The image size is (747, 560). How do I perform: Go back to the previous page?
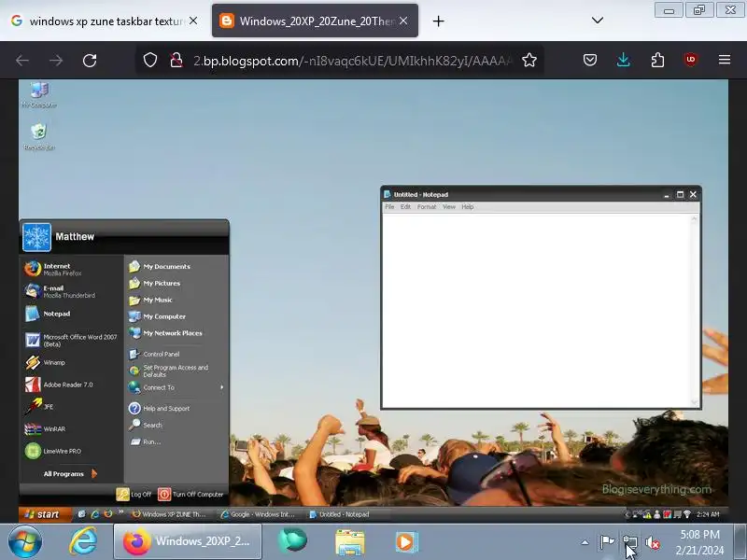22,61
